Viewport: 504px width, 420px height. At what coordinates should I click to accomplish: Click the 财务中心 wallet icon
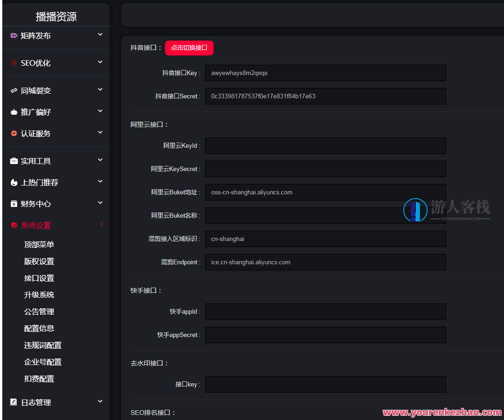pos(13,203)
